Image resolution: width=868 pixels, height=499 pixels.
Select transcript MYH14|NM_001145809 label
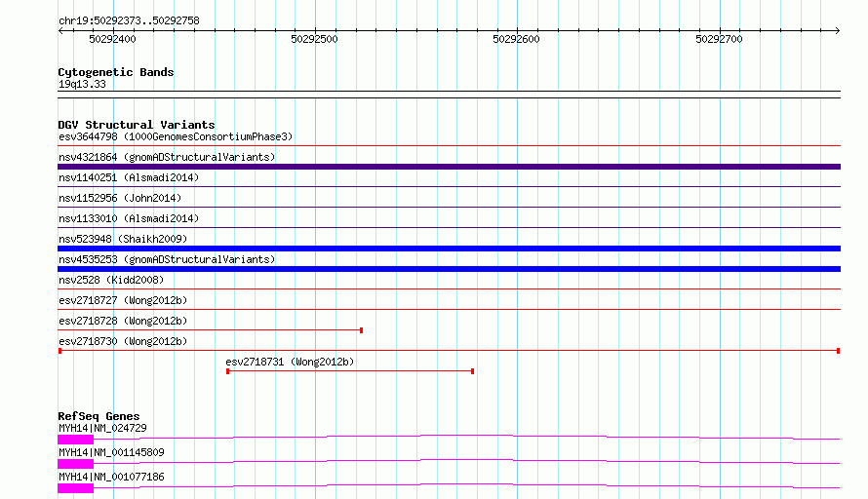[x=111, y=452]
